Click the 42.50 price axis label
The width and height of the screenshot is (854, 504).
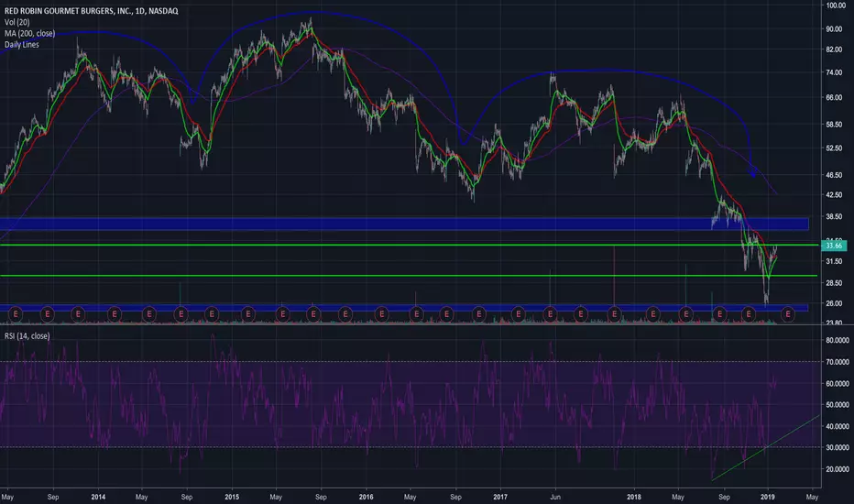pyautogui.click(x=834, y=195)
